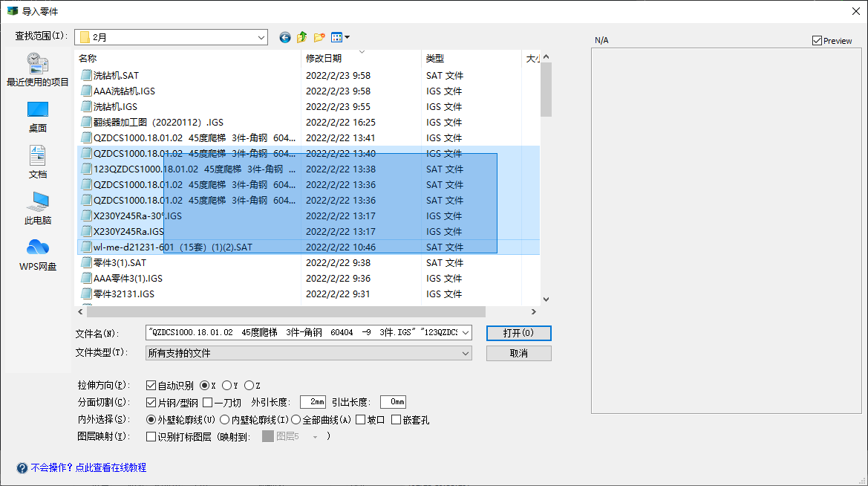Sort files by 修改日期 column header
This screenshot has height=486, width=868.
coord(324,58)
